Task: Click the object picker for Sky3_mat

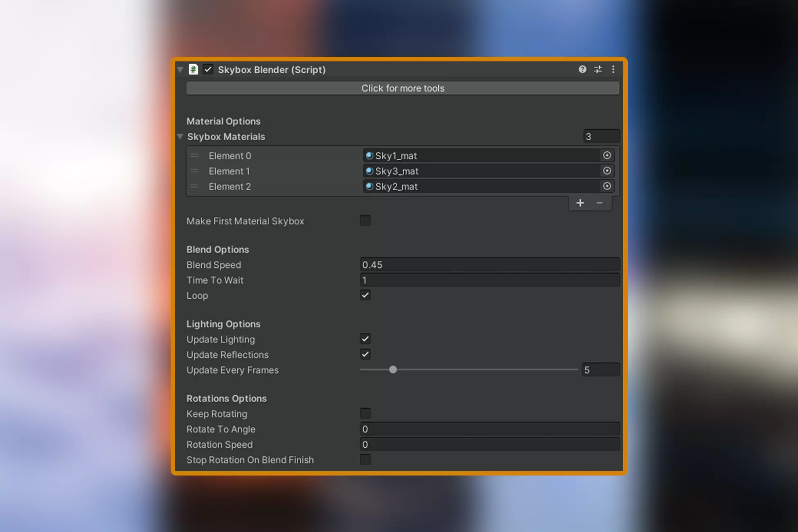Action: [607, 171]
